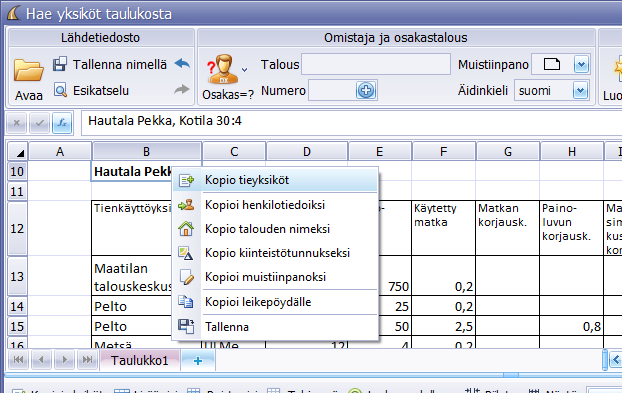The height and width of the screenshot is (393, 622).
Task: Select column H header
Action: pyautogui.click(x=572, y=151)
